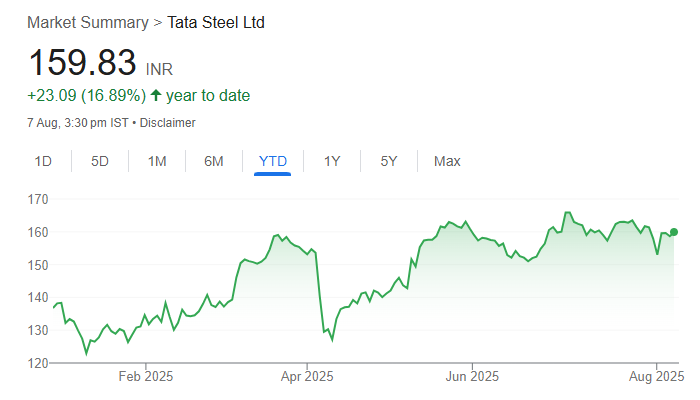The width and height of the screenshot is (700, 400).
Task: Click the green endpoint dot on chart
Action: click(674, 232)
